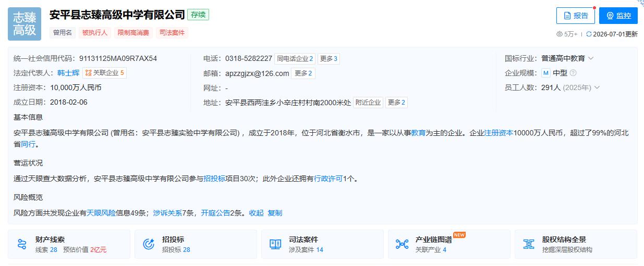
Task: Select the 限制高消费 tag
Action: coord(133,32)
